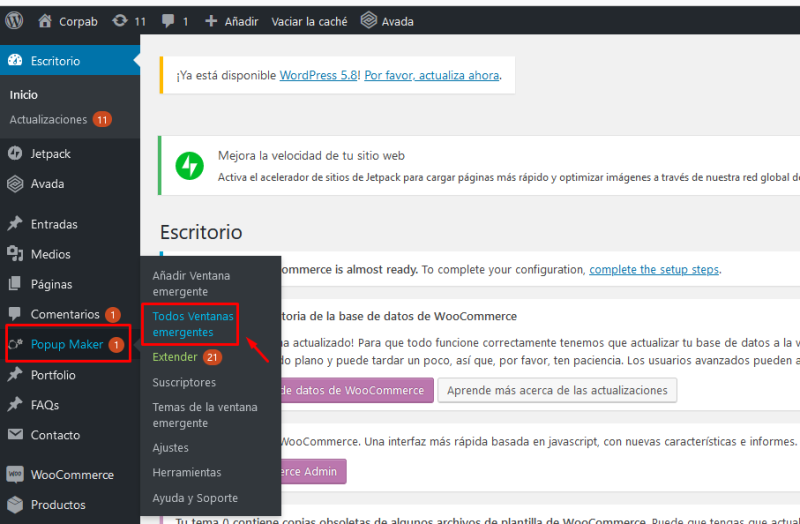The width and height of the screenshot is (800, 524).
Task: Open the Corpab site menu
Action: 68,21
